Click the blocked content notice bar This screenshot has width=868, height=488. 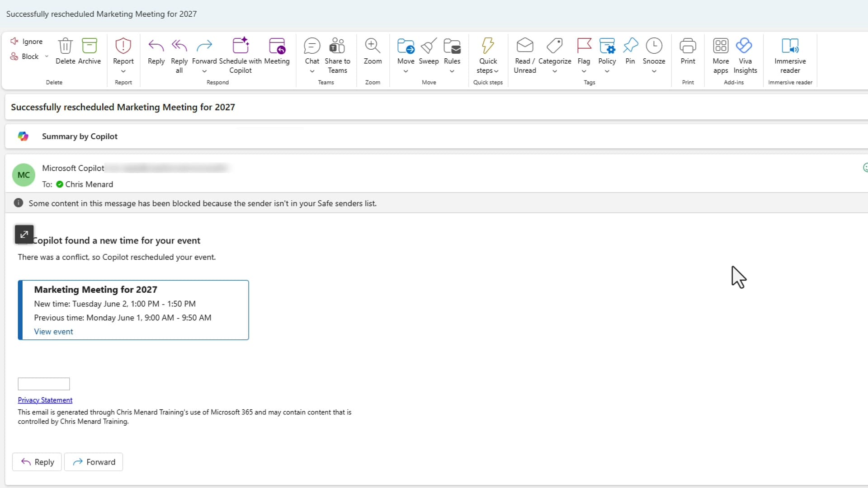[x=436, y=203]
